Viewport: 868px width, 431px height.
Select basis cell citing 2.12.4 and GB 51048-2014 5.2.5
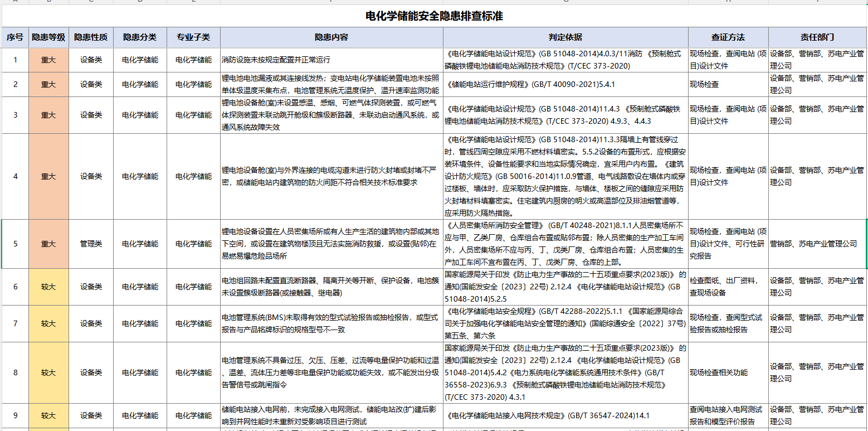click(565, 287)
